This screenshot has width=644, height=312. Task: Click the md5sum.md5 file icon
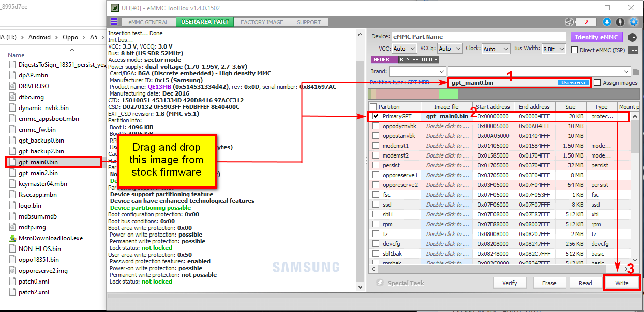coord(12,216)
